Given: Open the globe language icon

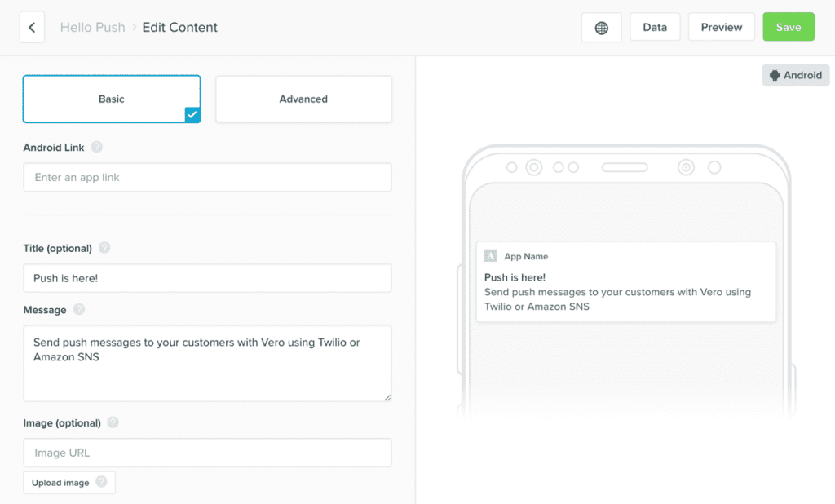Looking at the screenshot, I should (x=602, y=28).
